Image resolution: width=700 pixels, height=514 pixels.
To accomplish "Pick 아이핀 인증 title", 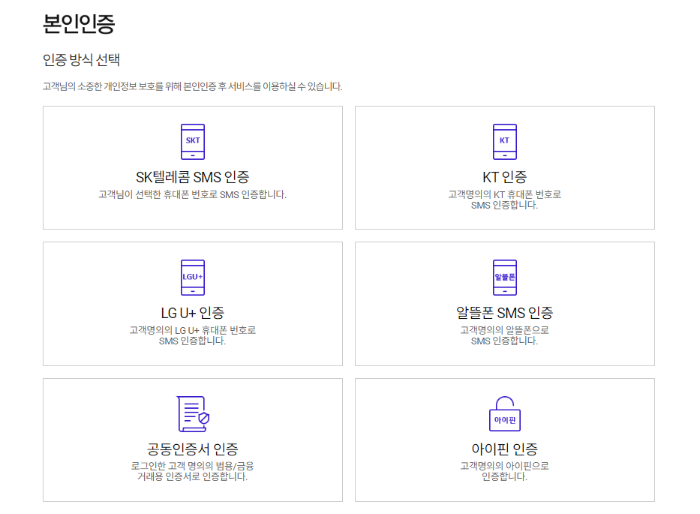I will pos(504,449).
